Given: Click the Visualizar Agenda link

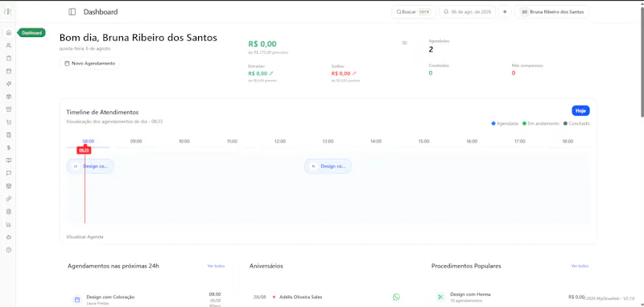Looking at the screenshot, I should coord(85,237).
